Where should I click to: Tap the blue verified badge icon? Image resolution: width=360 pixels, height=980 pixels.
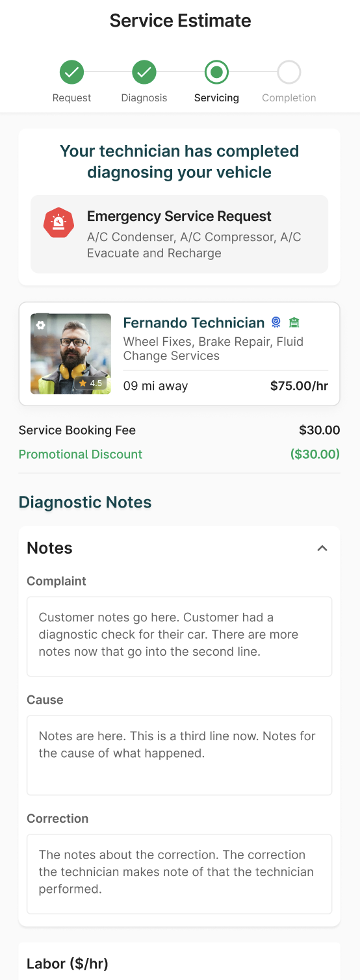276,322
